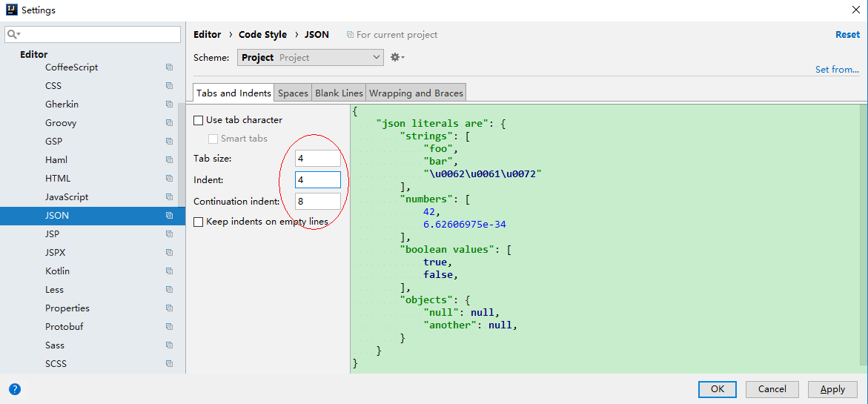Click the settings search box
Screen dimensions: 868x404
(93, 34)
